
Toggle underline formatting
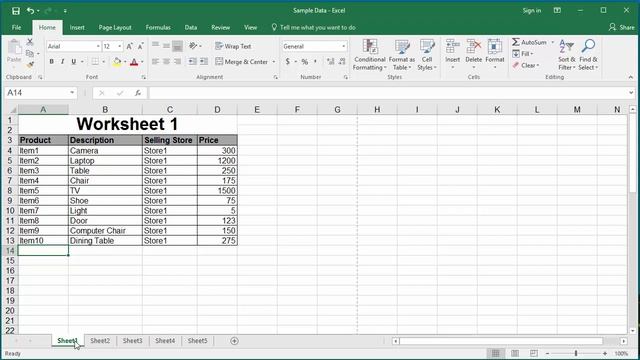pos(73,62)
